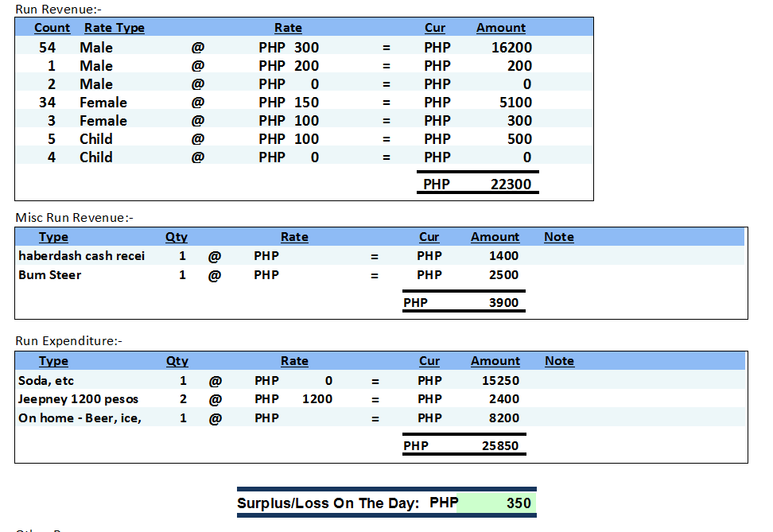Click the Misc Run Revenue total 3900
Image resolution: width=773 pixels, height=532 pixels.
(503, 303)
